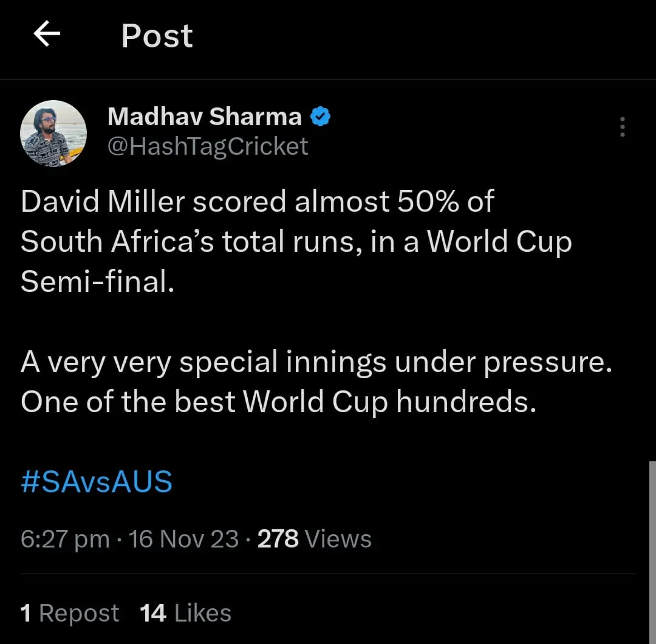Image resolution: width=656 pixels, height=644 pixels.
Task: Open Madhav Sharma's profile picture
Action: click(53, 134)
